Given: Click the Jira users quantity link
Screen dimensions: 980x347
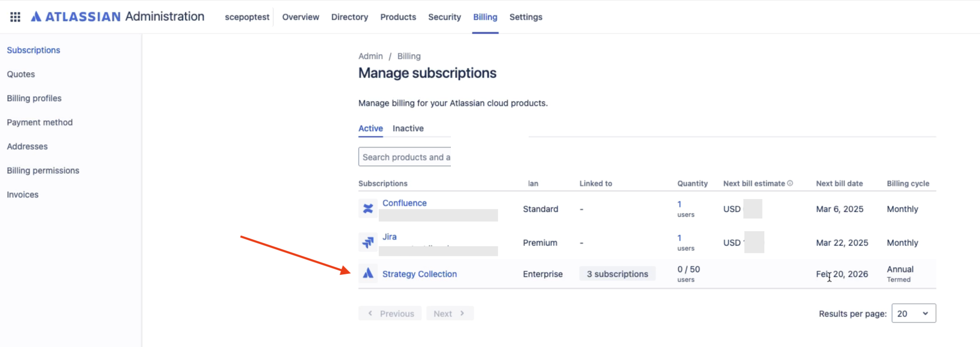Looking at the screenshot, I should pyautogui.click(x=680, y=238).
